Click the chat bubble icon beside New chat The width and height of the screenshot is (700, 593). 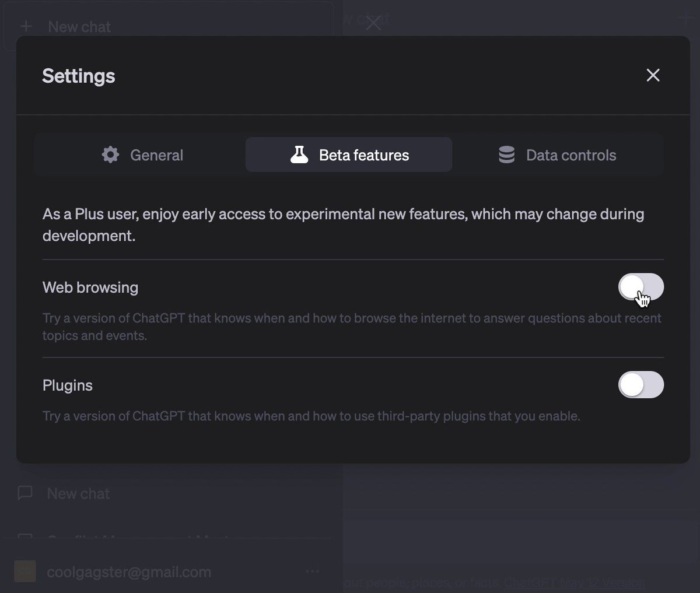point(25,493)
